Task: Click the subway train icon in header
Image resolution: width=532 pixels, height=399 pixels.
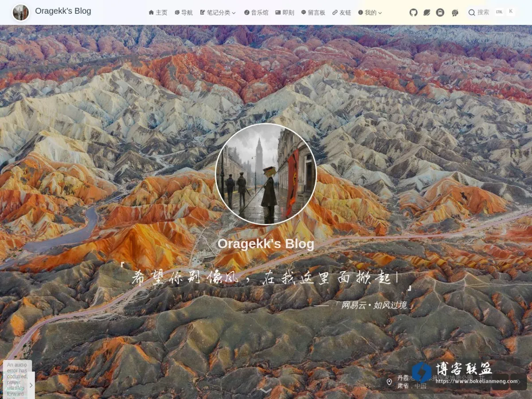Action: pos(440,12)
